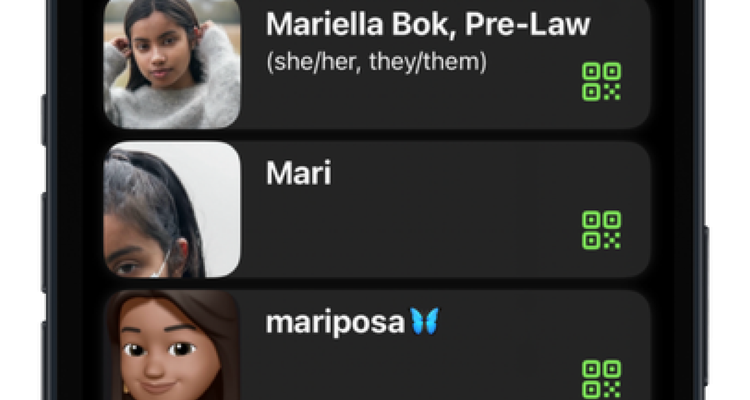Open Mariella Bok's profile photo
Viewport: 750px width, 400px height.
coord(172,64)
